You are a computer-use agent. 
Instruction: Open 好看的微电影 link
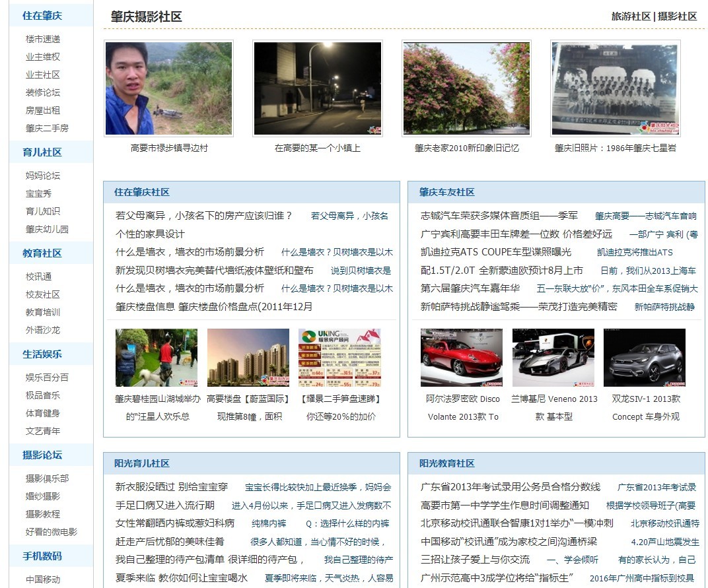tap(52, 532)
